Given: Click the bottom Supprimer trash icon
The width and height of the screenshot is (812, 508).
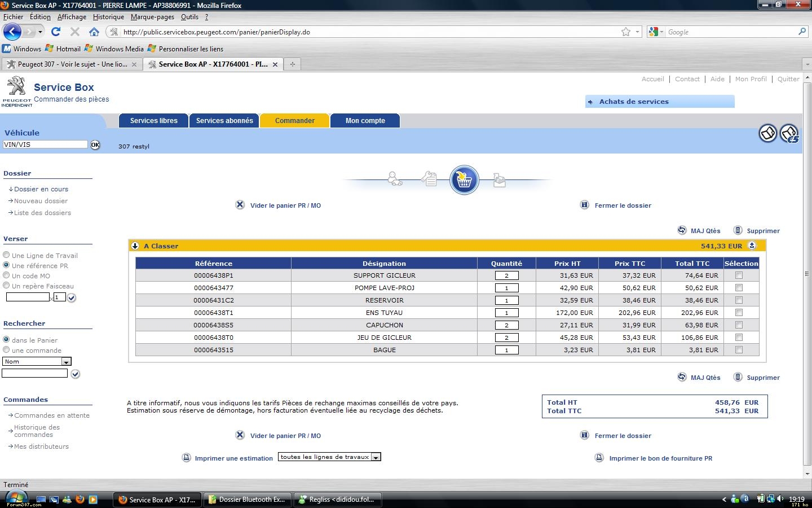Looking at the screenshot, I should pos(738,377).
